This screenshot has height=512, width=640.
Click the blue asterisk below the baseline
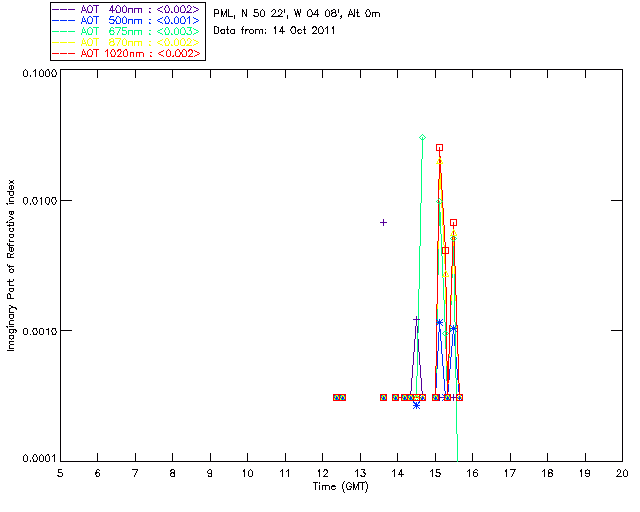coord(416,405)
